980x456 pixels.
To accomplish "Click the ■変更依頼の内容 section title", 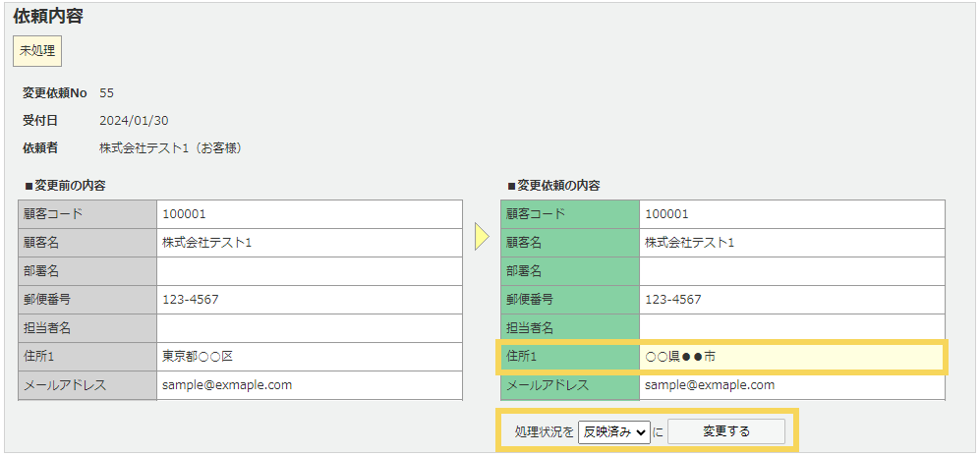I will 553,185.
